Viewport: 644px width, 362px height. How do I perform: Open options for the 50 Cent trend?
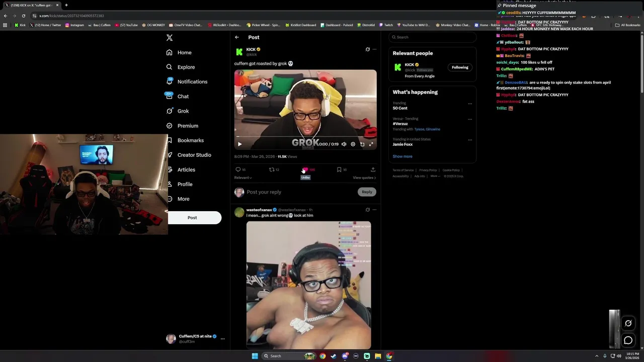pos(470,104)
